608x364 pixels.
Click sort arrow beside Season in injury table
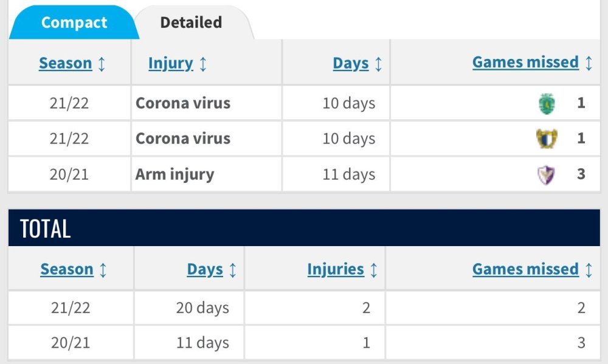click(x=102, y=64)
